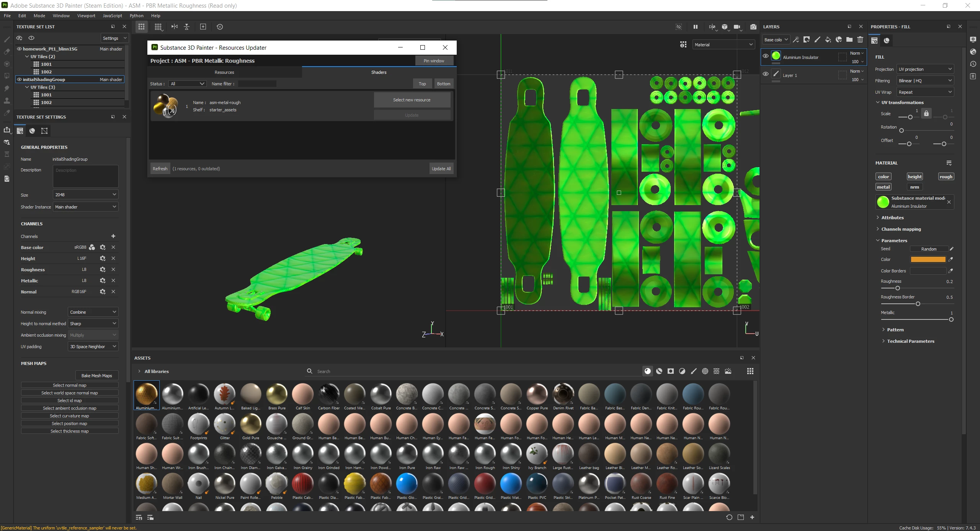Image resolution: width=980 pixels, height=531 pixels.
Task: Click the Bake Mesh Maps button
Action: click(96, 376)
